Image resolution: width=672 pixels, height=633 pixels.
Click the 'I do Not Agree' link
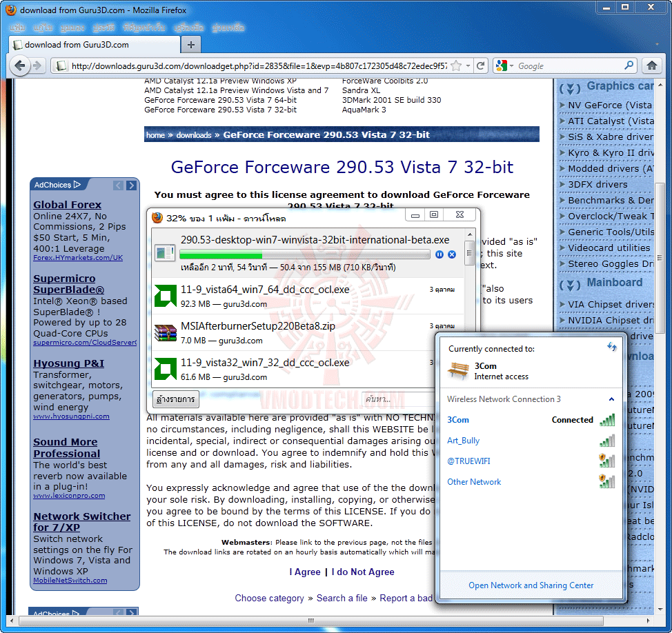pos(363,572)
